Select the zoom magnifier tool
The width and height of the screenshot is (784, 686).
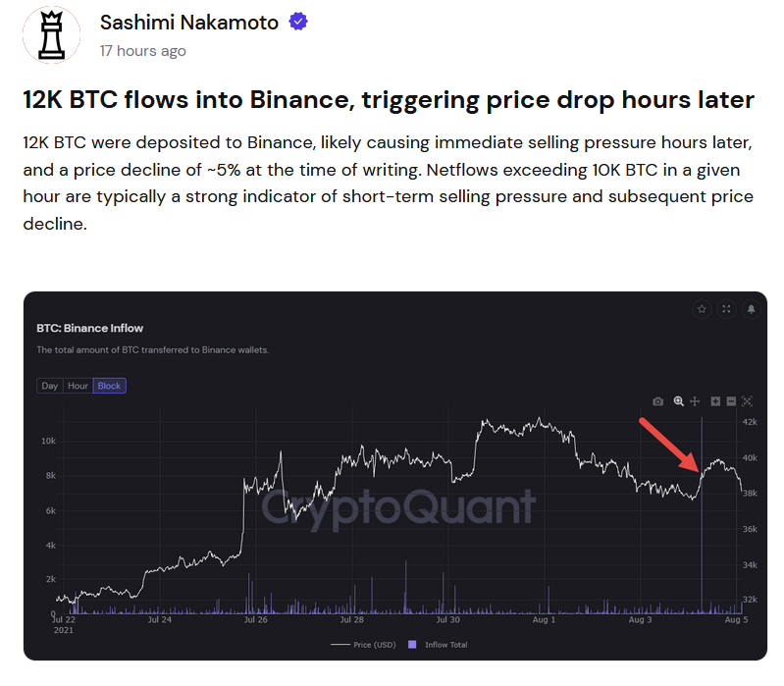pyautogui.click(x=677, y=401)
